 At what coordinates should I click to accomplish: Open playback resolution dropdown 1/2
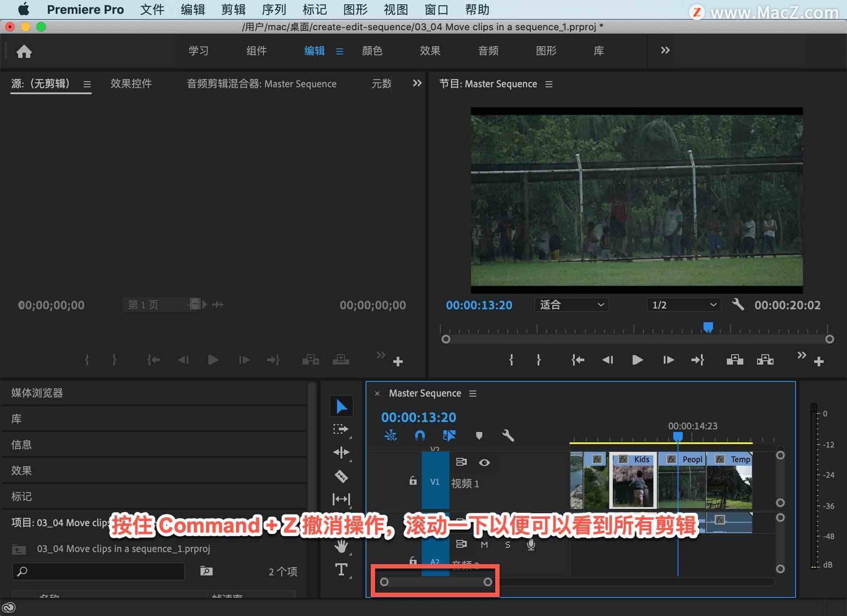click(x=683, y=305)
